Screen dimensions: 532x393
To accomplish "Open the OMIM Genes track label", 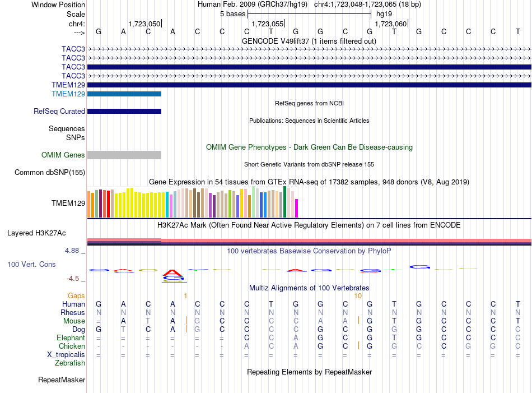I will [x=63, y=155].
